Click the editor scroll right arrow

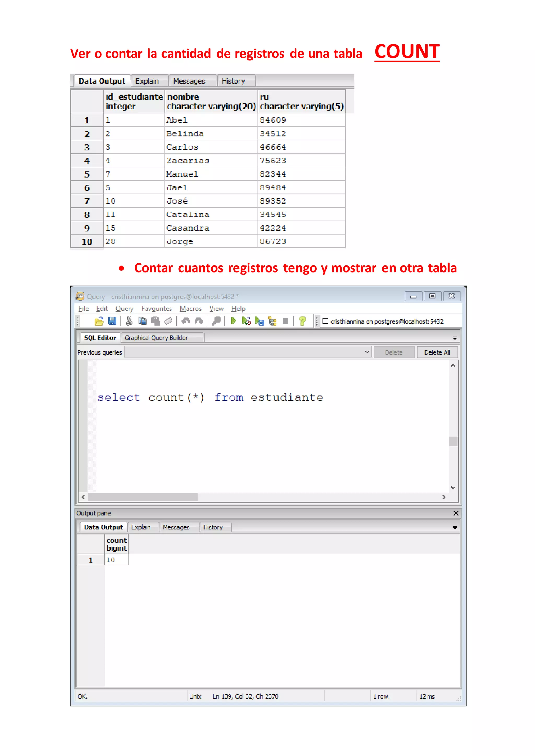pyautogui.click(x=444, y=497)
